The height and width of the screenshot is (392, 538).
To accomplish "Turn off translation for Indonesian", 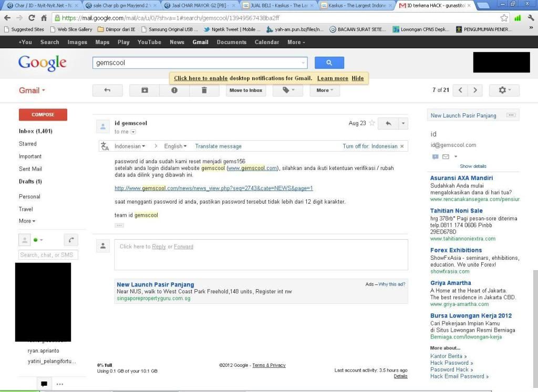I will click(370, 146).
